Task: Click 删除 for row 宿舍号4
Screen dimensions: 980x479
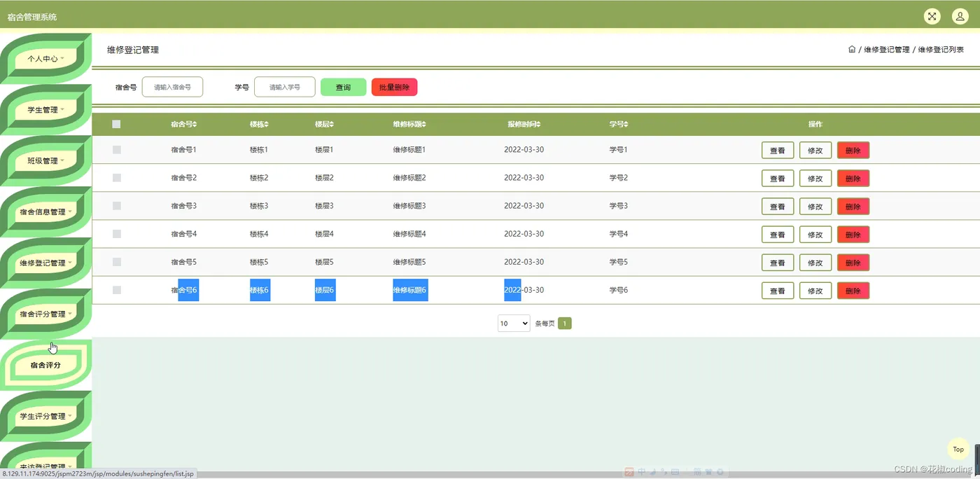Action: [853, 235]
